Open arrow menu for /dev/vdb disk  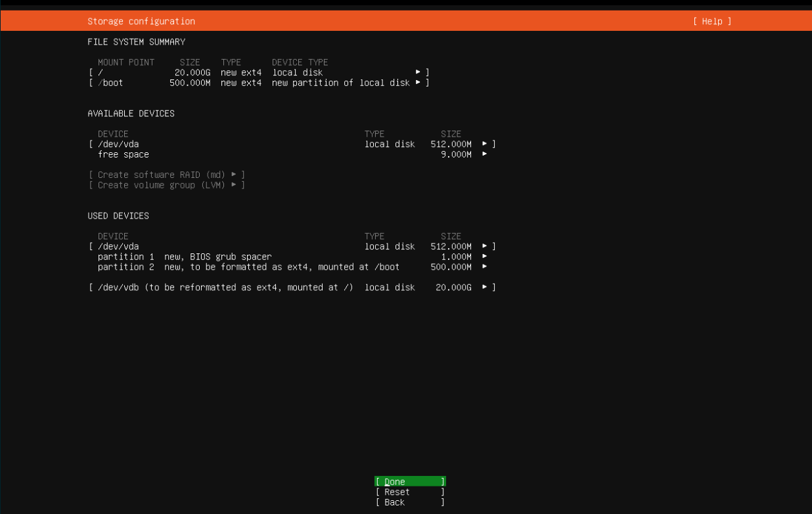pyautogui.click(x=485, y=288)
